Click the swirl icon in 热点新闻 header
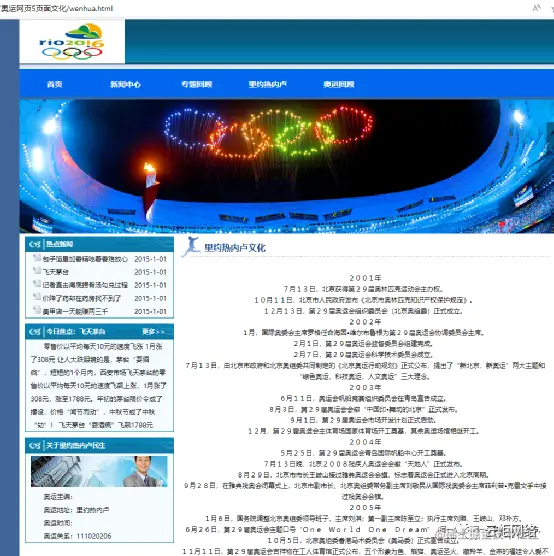The width and height of the screenshot is (554, 556). 35,244
